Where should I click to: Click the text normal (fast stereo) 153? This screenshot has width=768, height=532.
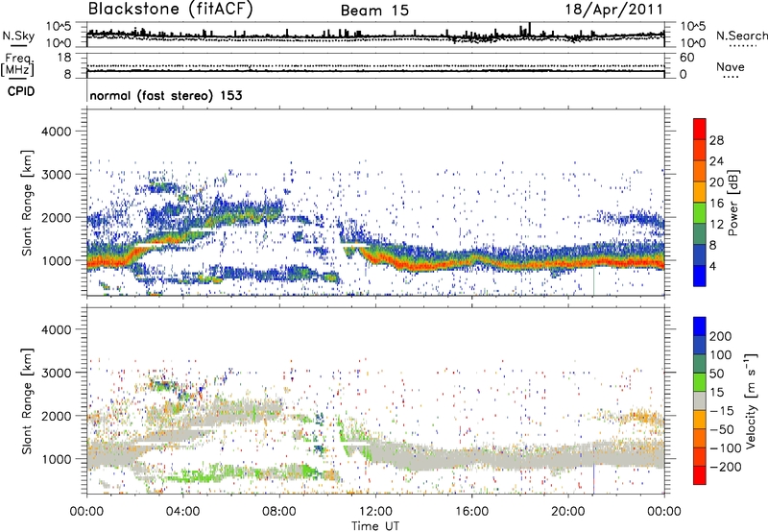[166, 95]
